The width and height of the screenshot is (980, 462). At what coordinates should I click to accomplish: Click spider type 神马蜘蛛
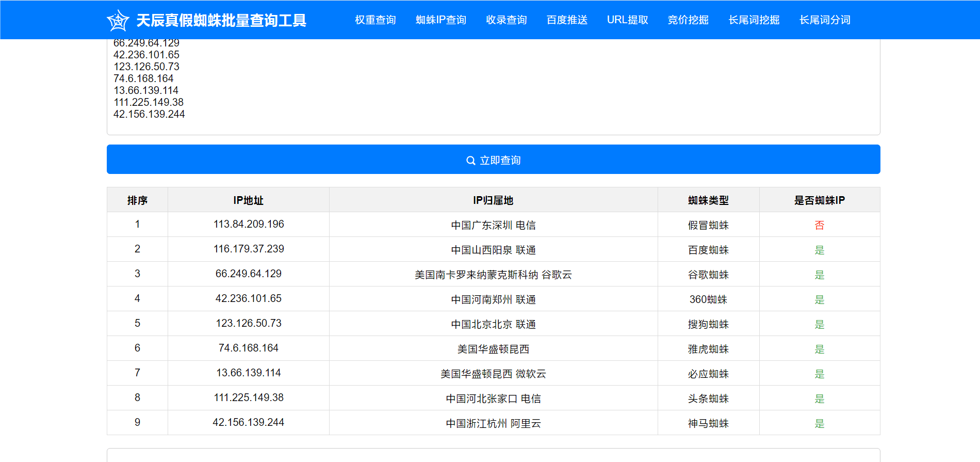709,423
